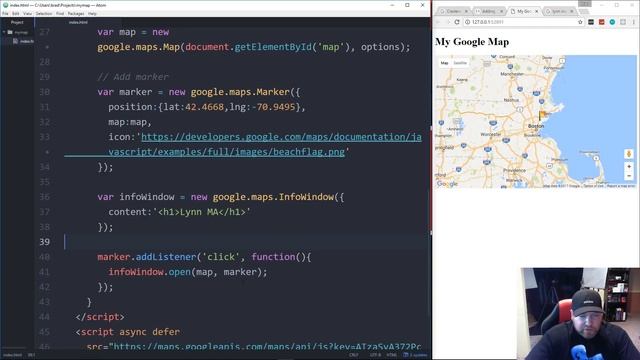Image resolution: width=640 pixels, height=360 pixels.
Task: Open a new Chrome tab
Action: 583,11
